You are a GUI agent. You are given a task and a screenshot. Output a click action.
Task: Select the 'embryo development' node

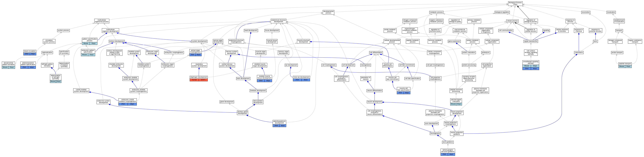click(x=117, y=41)
